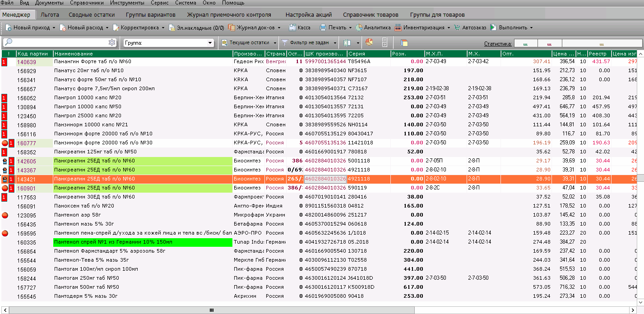644x314 pixels.
Task: Sort by Серия column header
Action: pos(369,54)
